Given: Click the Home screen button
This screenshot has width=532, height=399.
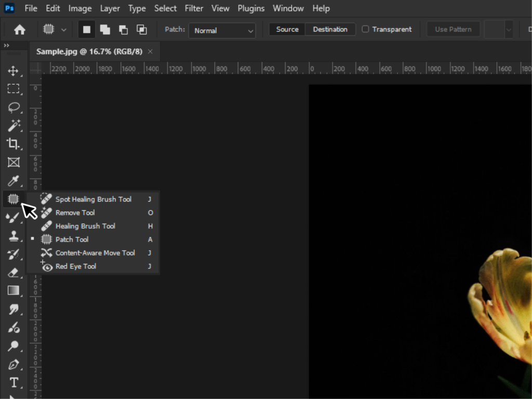Looking at the screenshot, I should (19, 30).
